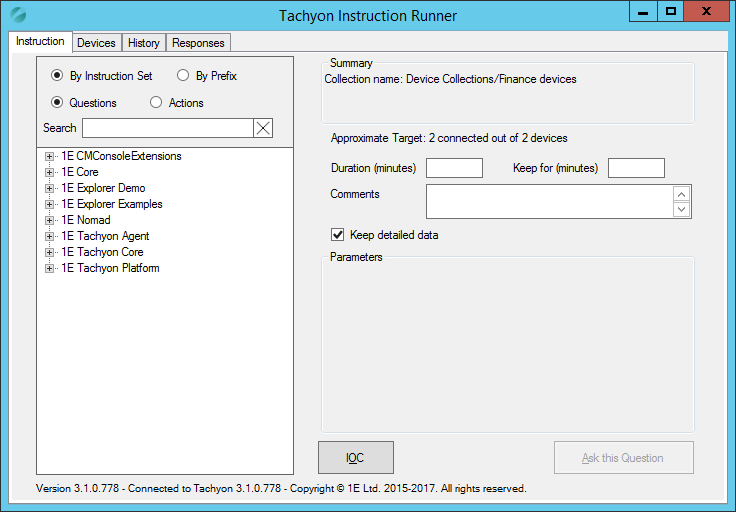The width and height of the screenshot is (736, 512).
Task: Focus the Keep for (minutes) field
Action: [x=636, y=168]
